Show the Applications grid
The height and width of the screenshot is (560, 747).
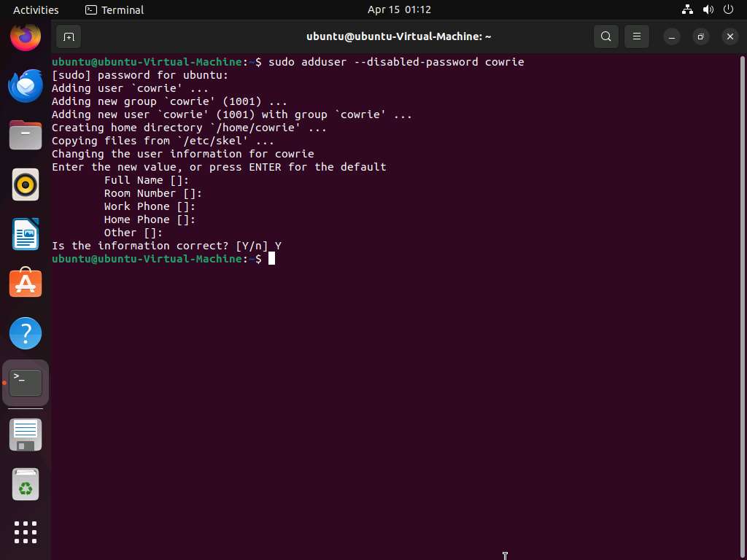(26, 532)
